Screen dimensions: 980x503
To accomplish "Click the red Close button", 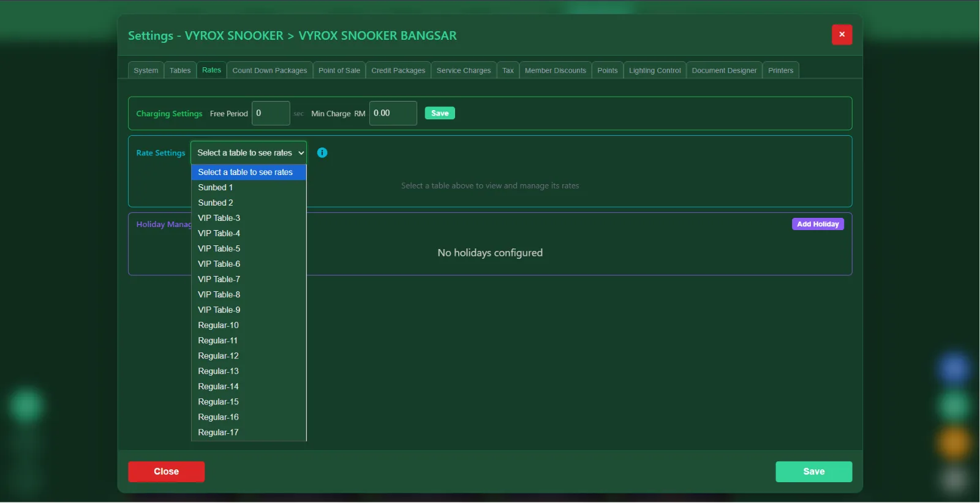I will coord(166,472).
